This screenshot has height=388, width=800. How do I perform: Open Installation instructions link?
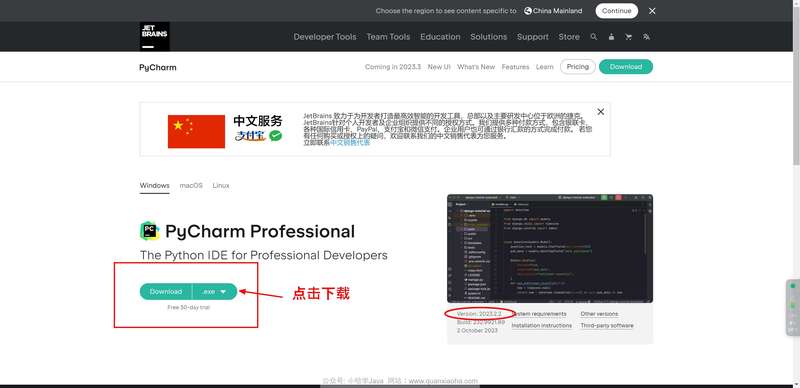point(541,325)
